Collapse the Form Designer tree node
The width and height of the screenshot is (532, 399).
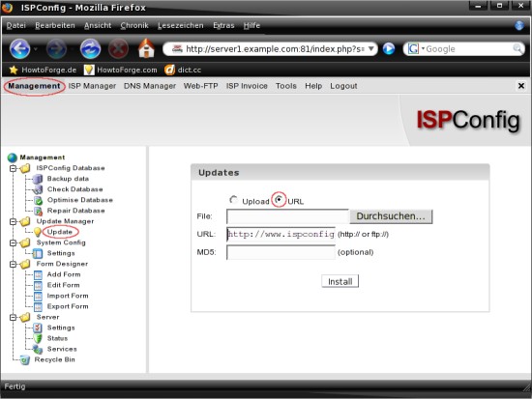[13, 264]
